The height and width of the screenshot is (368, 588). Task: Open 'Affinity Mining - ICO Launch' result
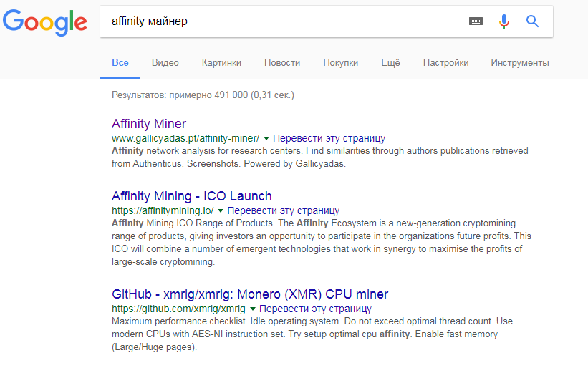(x=192, y=196)
